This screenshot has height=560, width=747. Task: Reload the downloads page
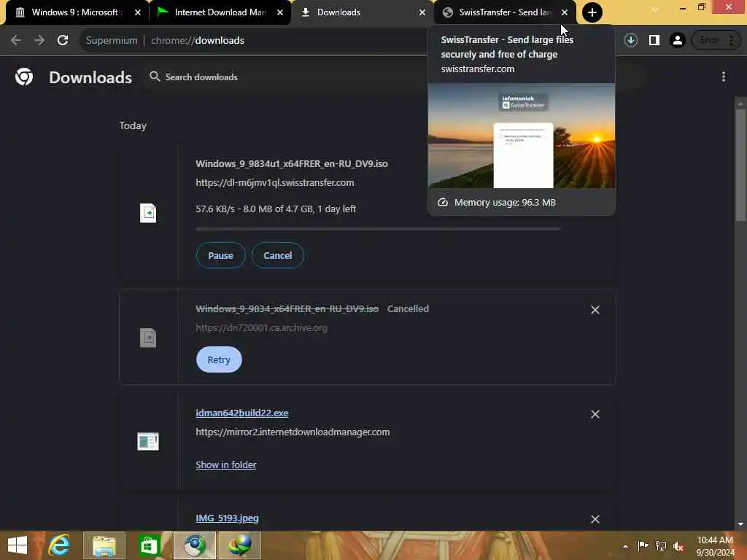(x=63, y=41)
